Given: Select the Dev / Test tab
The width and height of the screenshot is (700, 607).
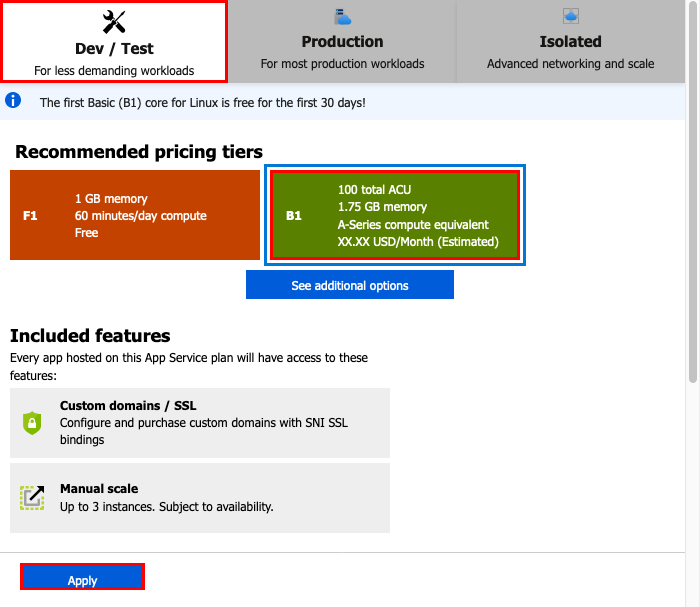Looking at the screenshot, I should (x=114, y=42).
